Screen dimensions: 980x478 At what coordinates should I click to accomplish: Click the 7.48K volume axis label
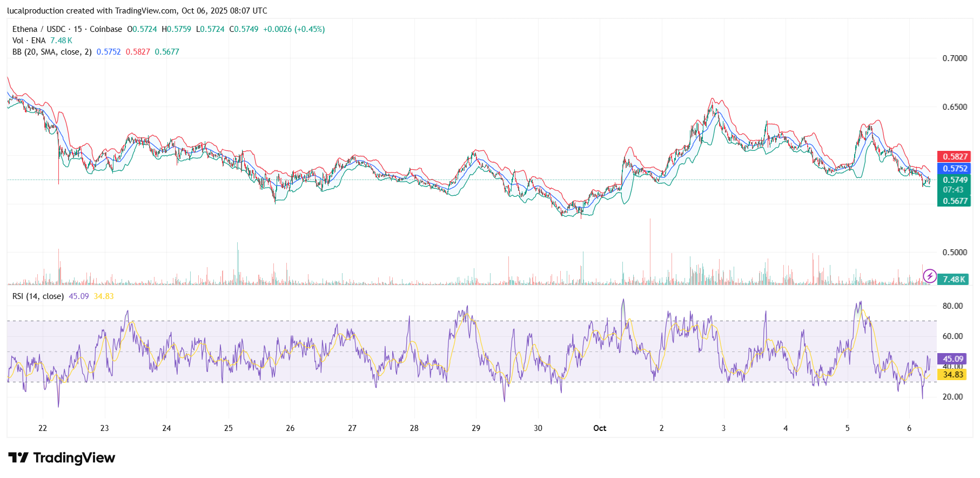(x=954, y=280)
